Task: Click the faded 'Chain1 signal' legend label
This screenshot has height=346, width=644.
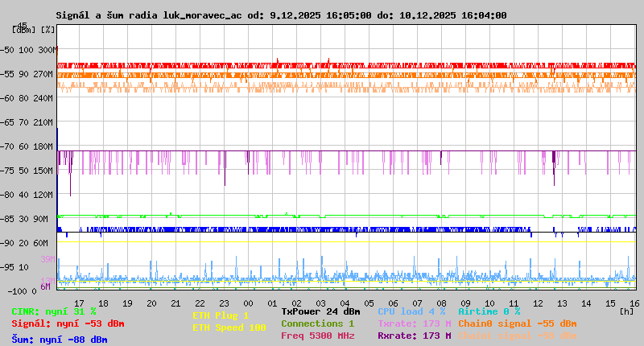Action: (x=518, y=336)
